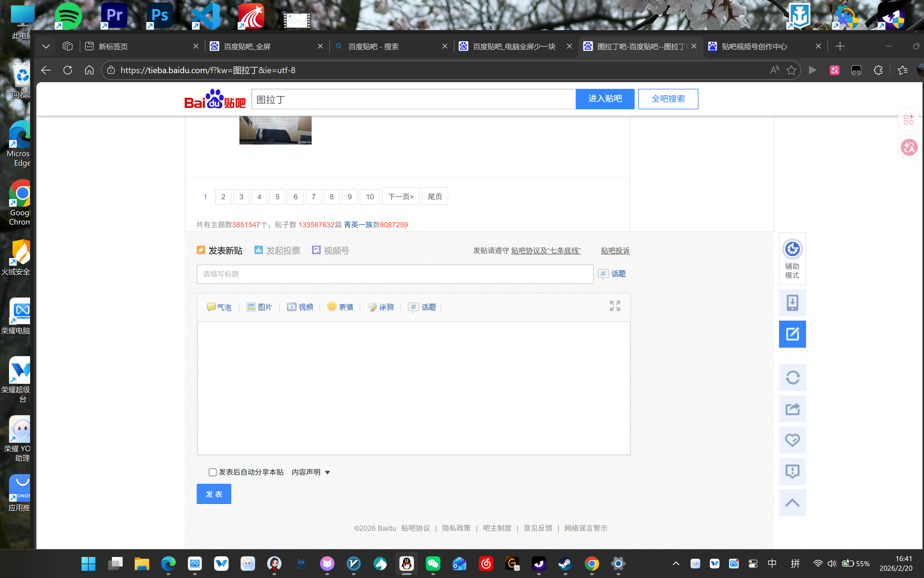Add this page to favorites star
The width and height of the screenshot is (924, 578).
[791, 70]
